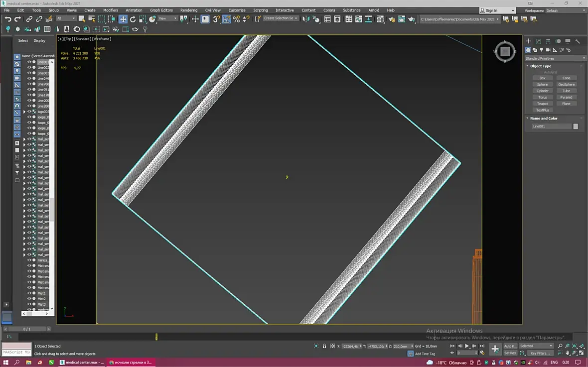Click the Cylinder primitive button
The image size is (588, 367).
542,91
